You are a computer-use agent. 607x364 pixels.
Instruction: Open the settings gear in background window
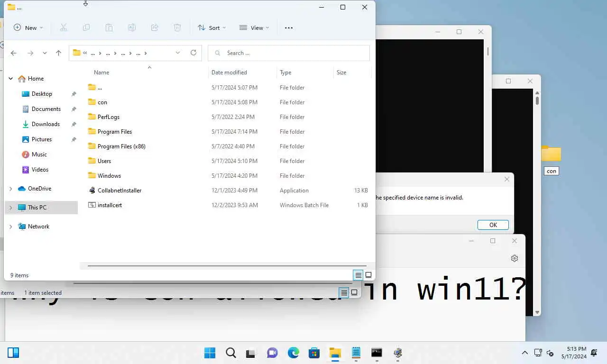coord(515,258)
